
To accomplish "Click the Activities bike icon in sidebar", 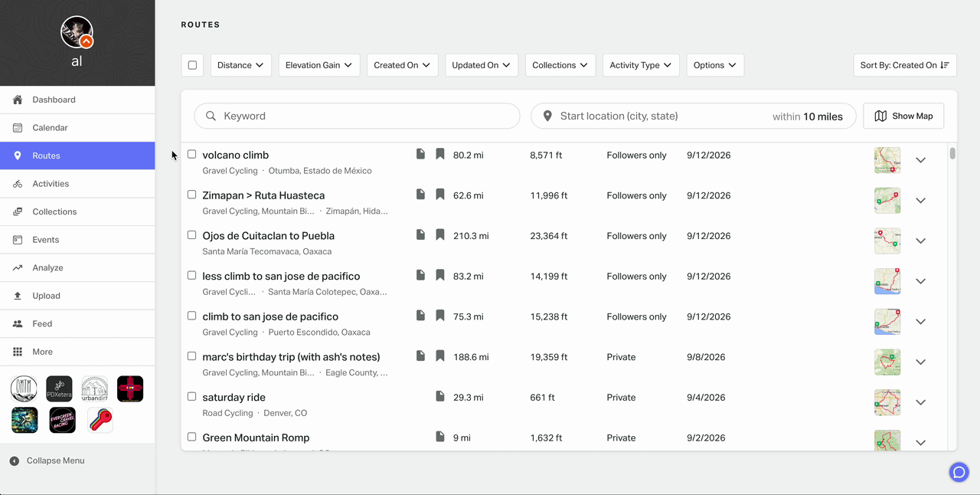I will pos(18,184).
